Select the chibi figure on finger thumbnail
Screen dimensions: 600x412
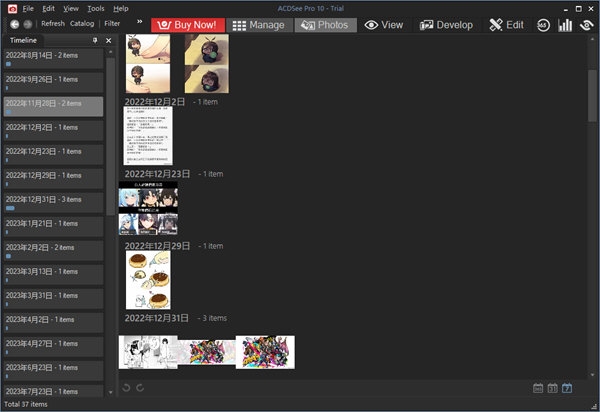148,64
